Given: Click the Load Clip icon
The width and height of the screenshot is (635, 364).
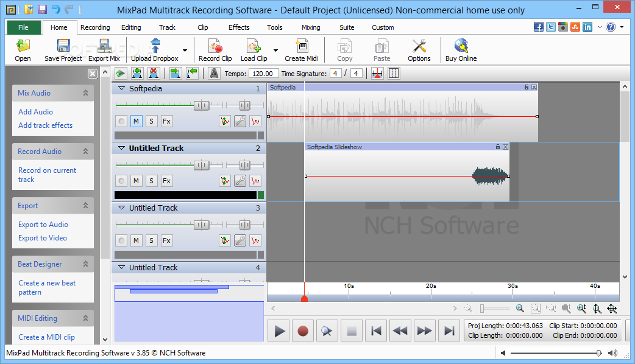Looking at the screenshot, I should [x=253, y=46].
